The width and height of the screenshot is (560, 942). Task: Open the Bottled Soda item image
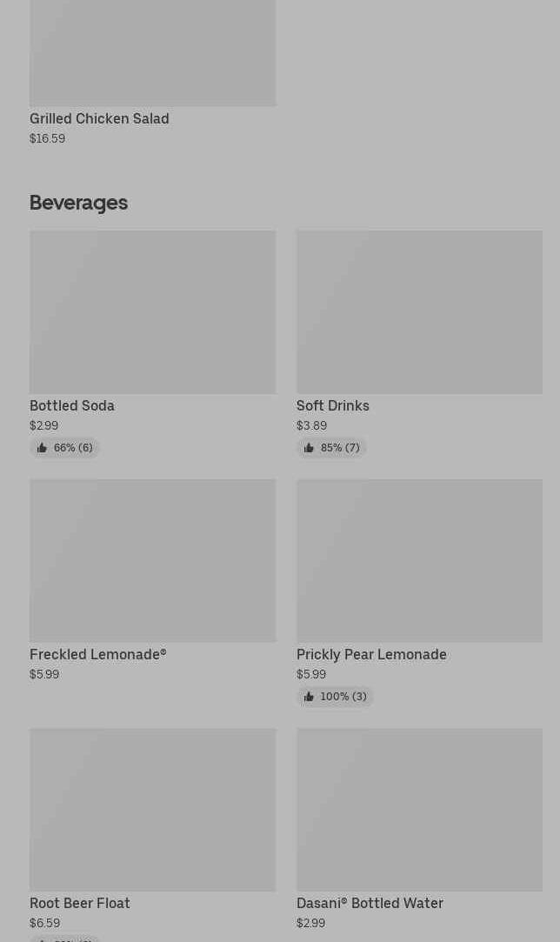152,311
